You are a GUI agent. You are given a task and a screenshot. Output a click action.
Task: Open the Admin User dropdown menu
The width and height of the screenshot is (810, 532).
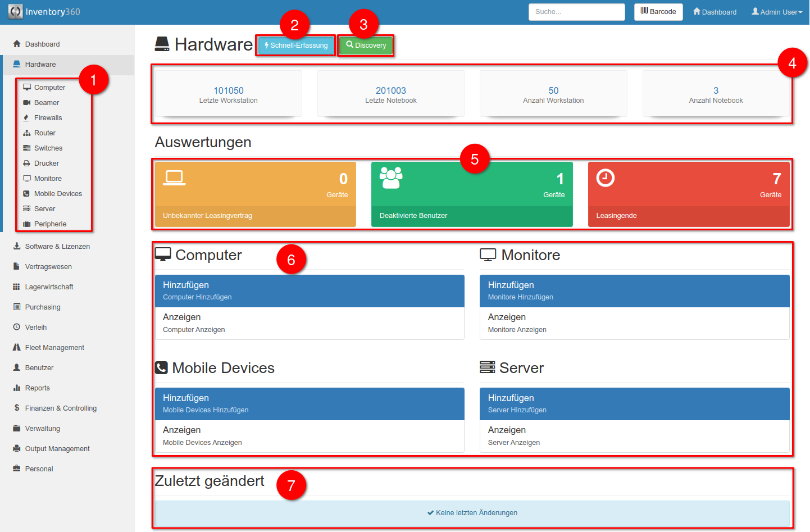coord(777,10)
